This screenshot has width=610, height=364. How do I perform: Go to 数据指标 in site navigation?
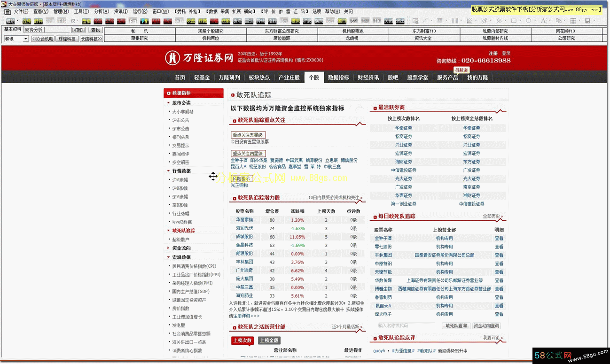point(338,77)
